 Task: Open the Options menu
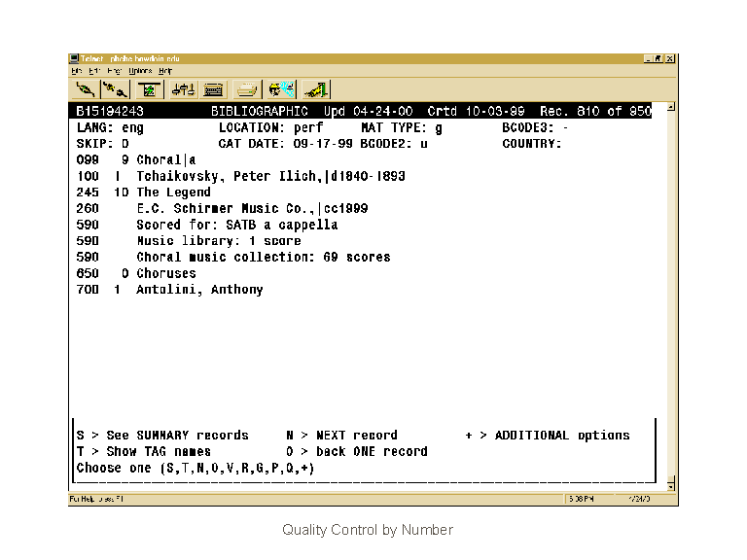click(140, 71)
